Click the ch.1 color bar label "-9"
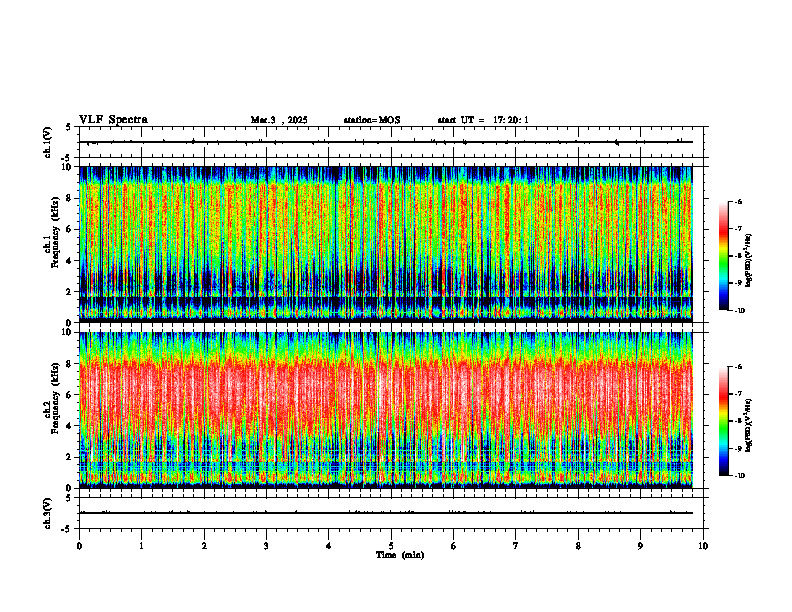 739,283
